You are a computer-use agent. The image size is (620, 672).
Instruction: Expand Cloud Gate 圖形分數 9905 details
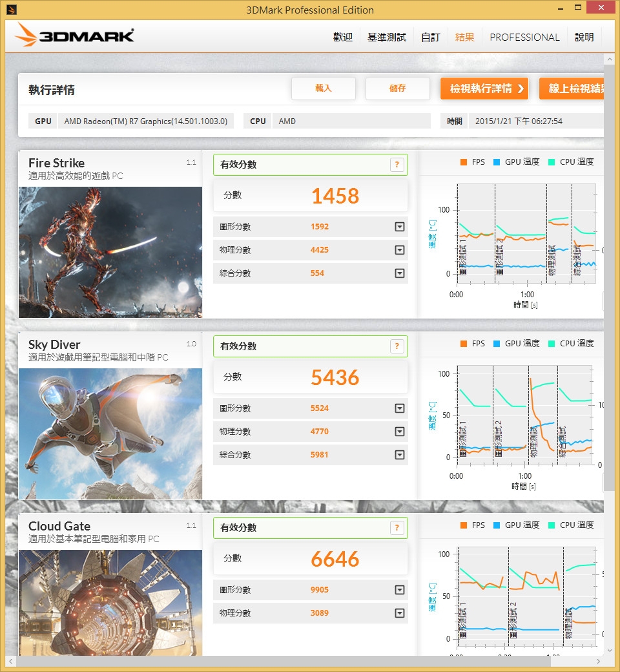[x=399, y=590]
